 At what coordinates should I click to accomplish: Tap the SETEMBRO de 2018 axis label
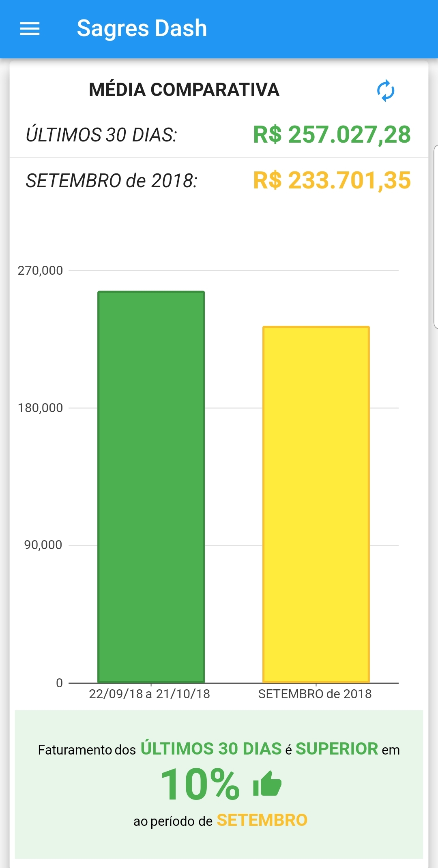[x=315, y=694]
